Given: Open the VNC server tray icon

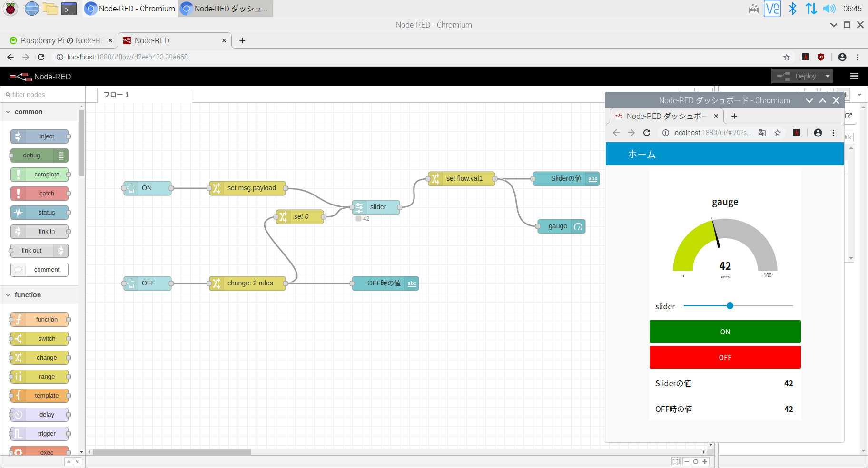Looking at the screenshot, I should coord(772,9).
